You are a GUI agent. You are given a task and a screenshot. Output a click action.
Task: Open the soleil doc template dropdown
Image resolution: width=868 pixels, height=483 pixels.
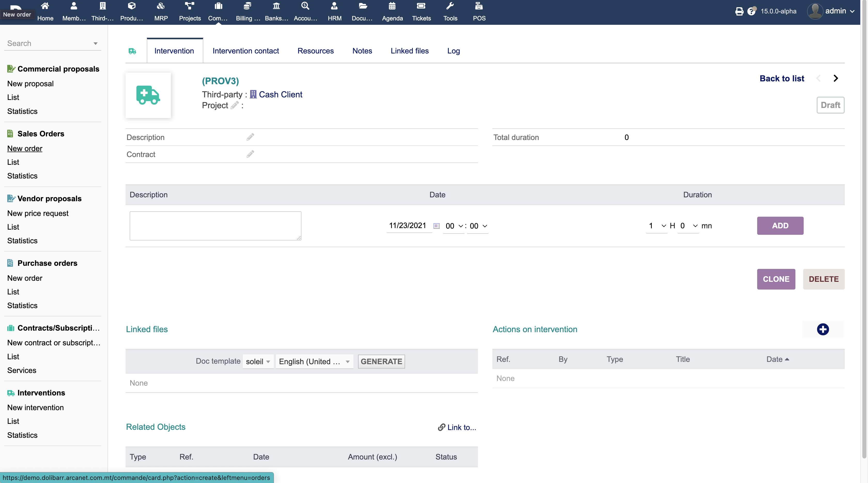click(x=258, y=361)
